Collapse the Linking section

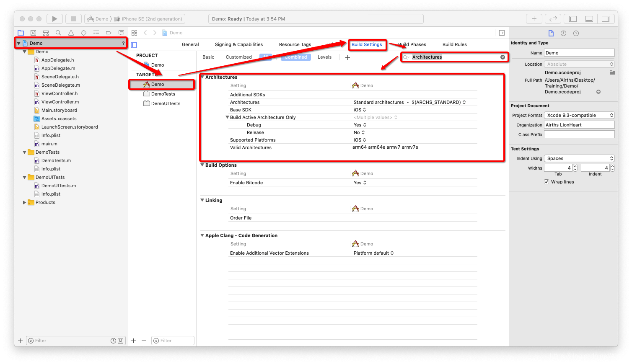point(202,200)
